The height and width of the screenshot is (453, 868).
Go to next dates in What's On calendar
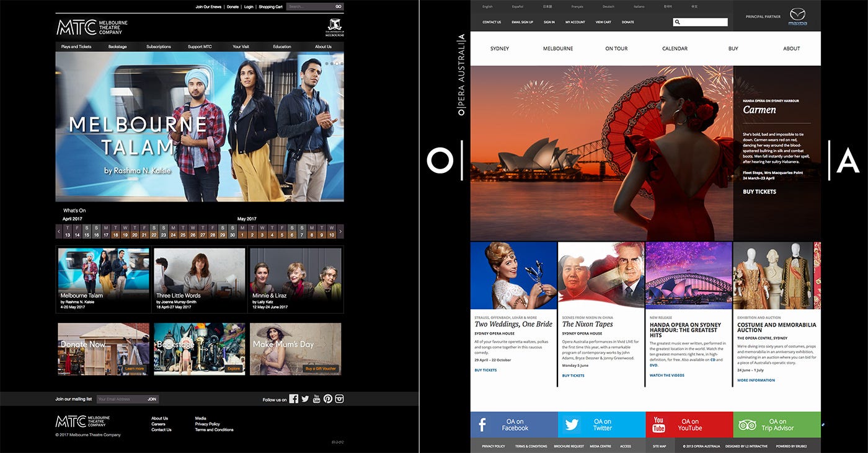click(x=340, y=232)
